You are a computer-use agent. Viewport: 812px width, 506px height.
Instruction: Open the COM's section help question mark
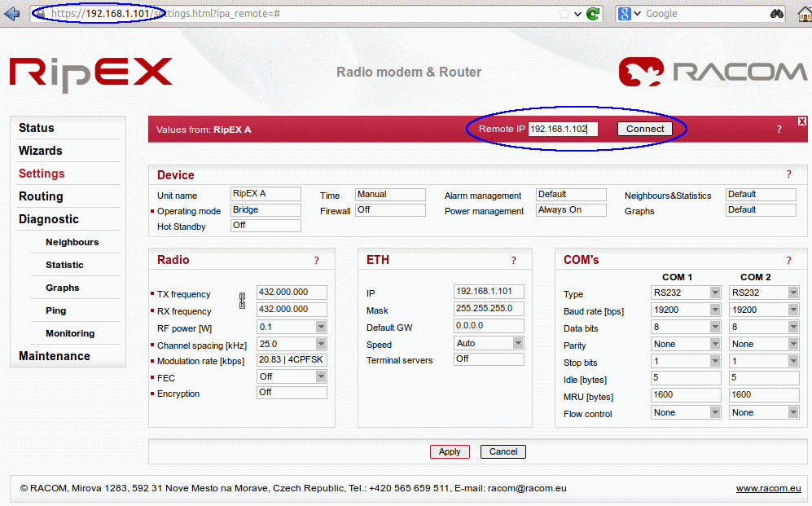click(788, 261)
